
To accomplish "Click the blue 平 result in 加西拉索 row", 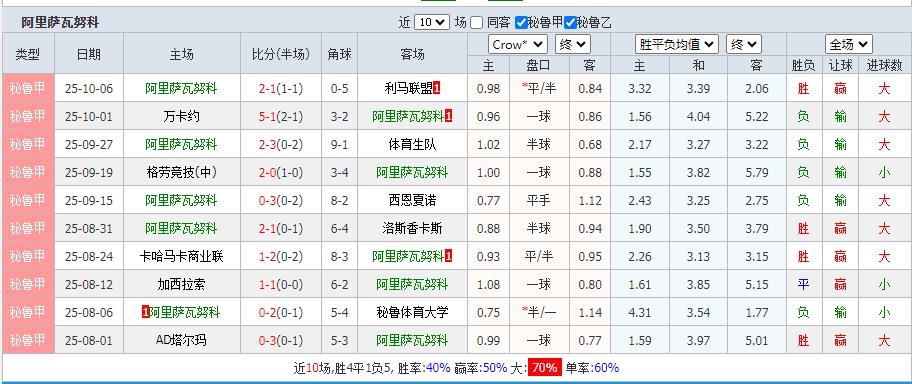I will [x=803, y=285].
